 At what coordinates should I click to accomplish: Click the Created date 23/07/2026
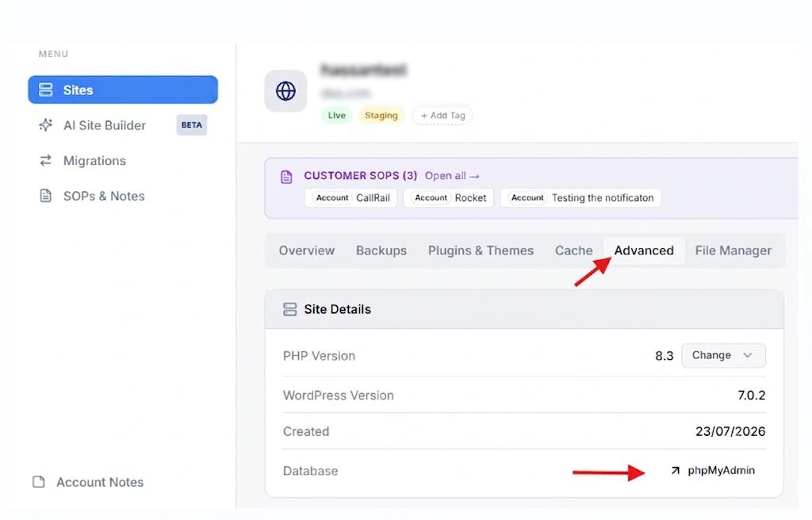point(730,431)
